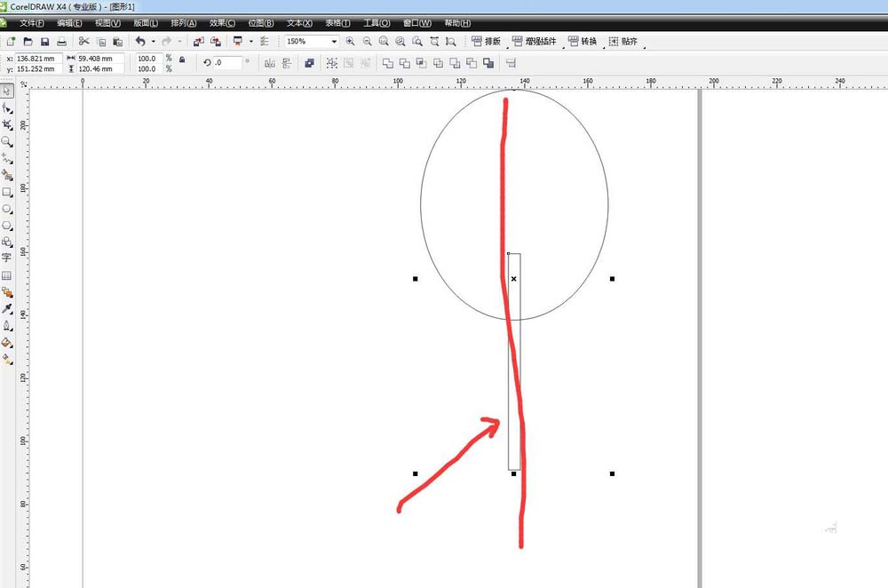Click the Import icon

click(199, 42)
